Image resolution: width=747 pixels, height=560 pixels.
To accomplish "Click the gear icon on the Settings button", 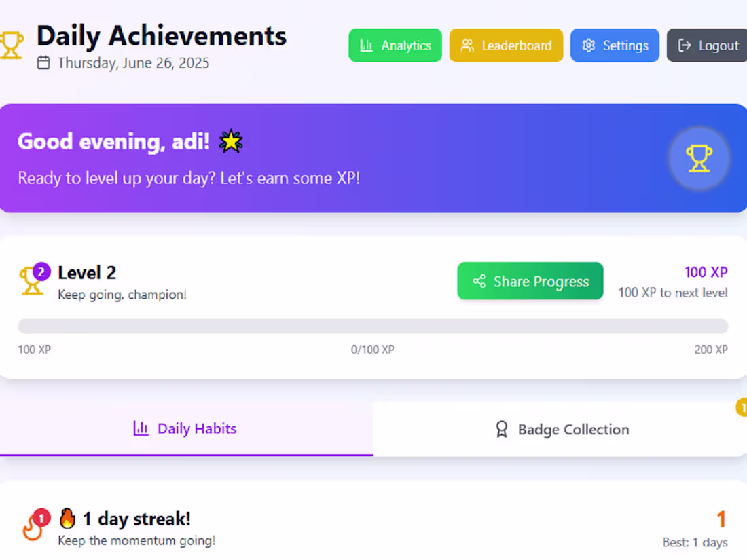I will pyautogui.click(x=589, y=45).
